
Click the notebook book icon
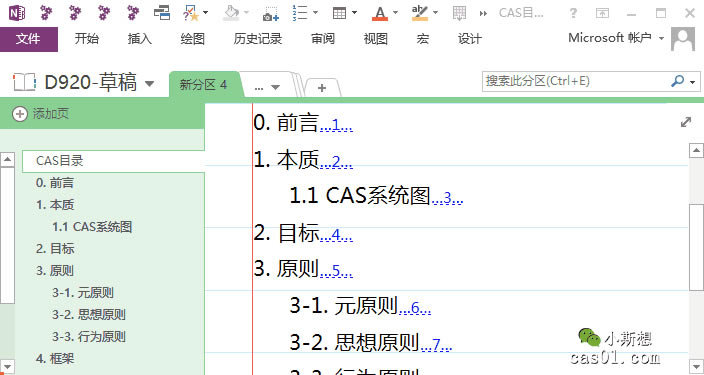[24, 83]
